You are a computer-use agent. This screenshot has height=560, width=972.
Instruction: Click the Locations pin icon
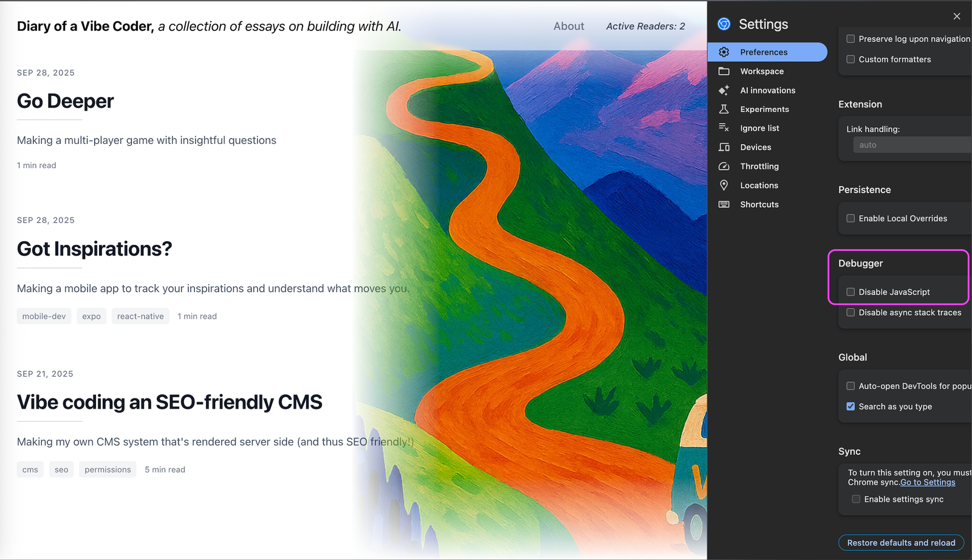(x=724, y=185)
